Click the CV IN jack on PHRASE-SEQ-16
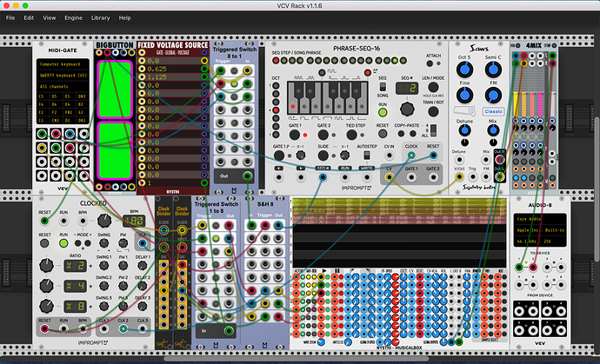The width and height of the screenshot is (600, 364). [390, 156]
